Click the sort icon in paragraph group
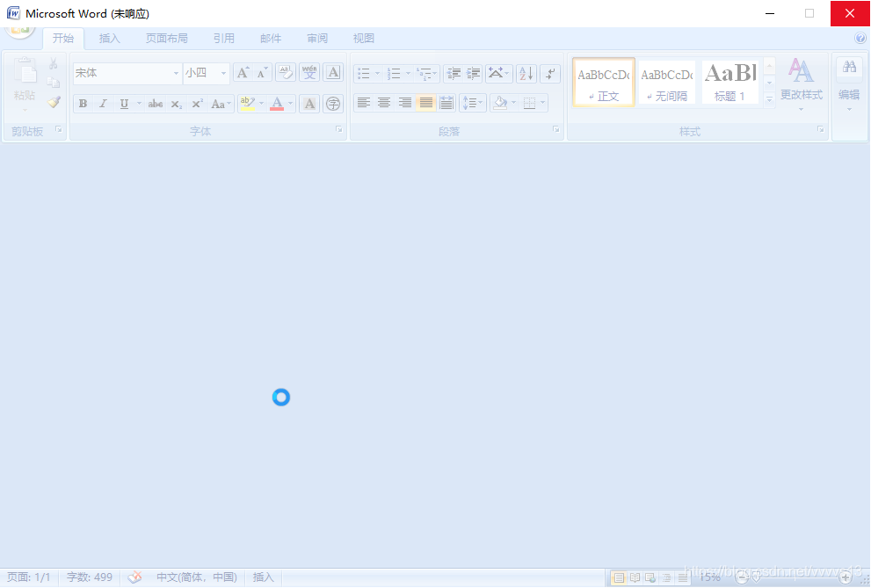Viewport: 871px width, 588px height. tap(526, 73)
